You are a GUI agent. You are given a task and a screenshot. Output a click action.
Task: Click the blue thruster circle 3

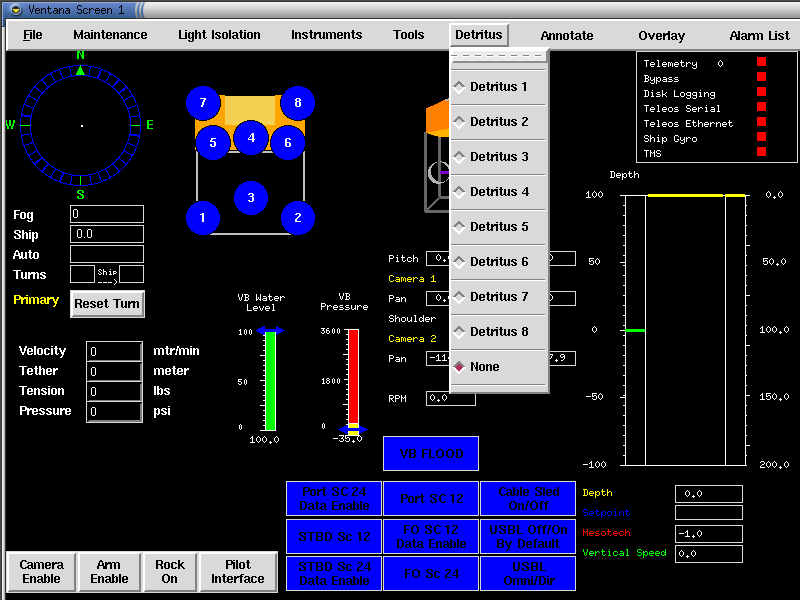point(251,198)
